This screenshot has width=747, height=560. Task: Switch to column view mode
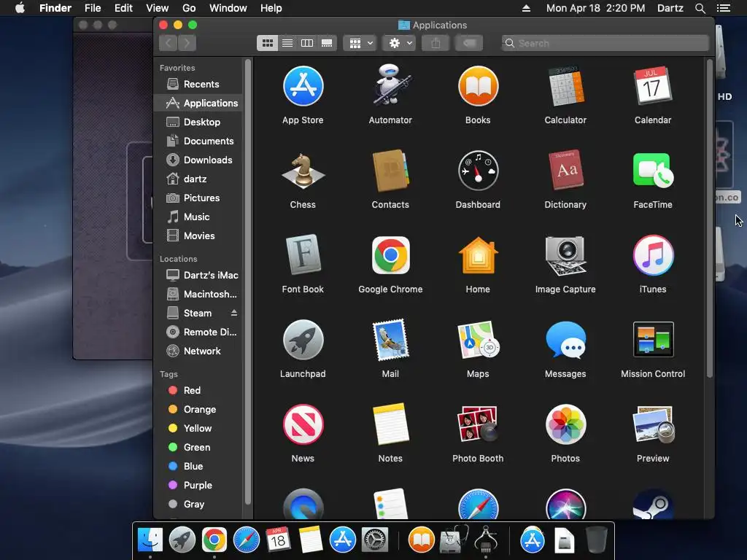(x=307, y=43)
